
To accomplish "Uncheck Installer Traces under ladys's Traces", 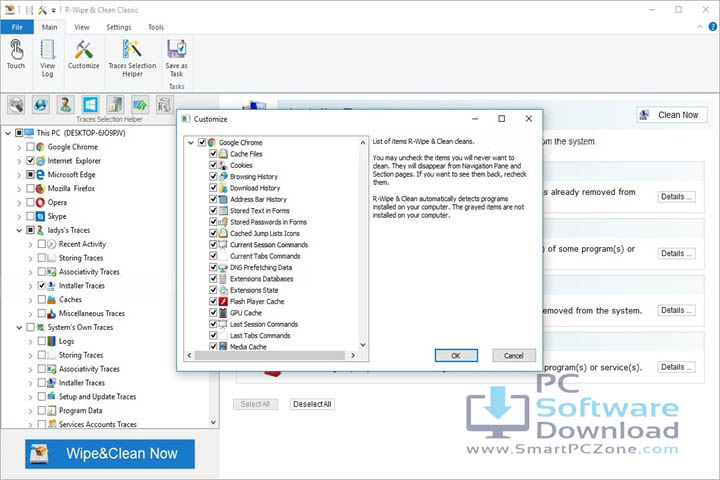I will tap(41, 286).
